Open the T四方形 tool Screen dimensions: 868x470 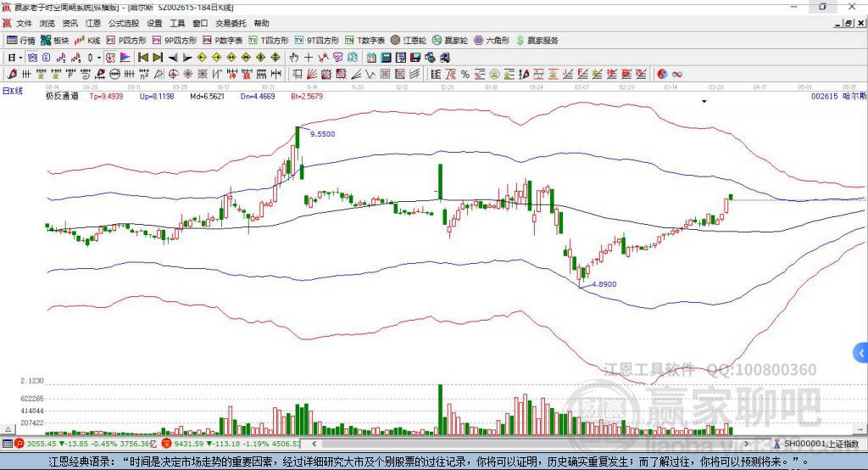[x=269, y=41]
